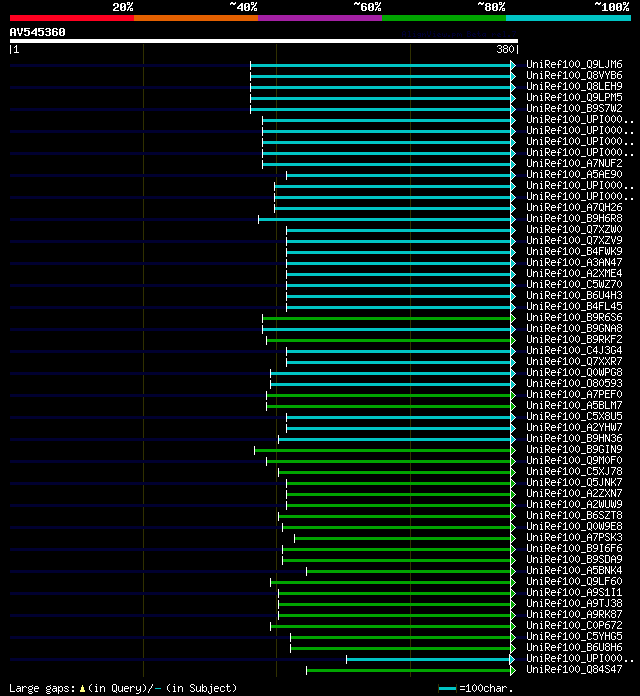Pick the UniRef100_Q9LF60 hit label

pos(574,581)
